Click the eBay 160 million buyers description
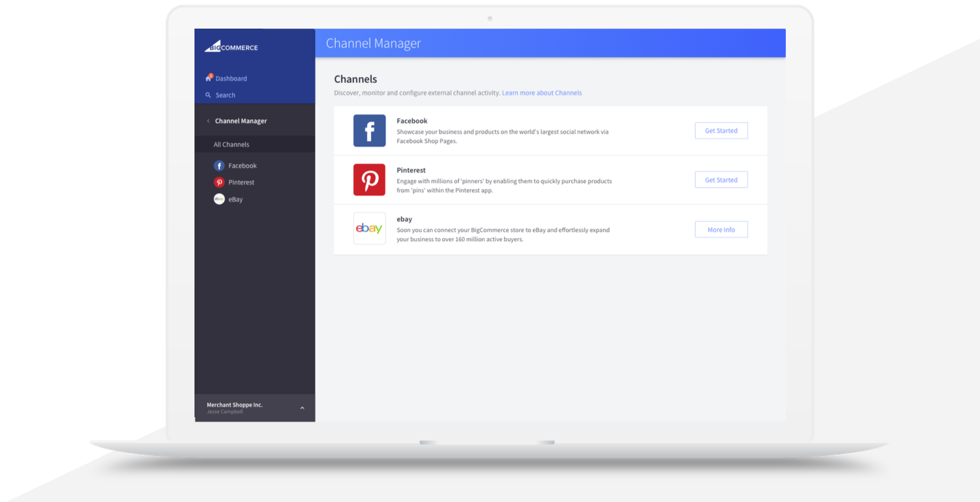980x502 pixels. click(503, 235)
